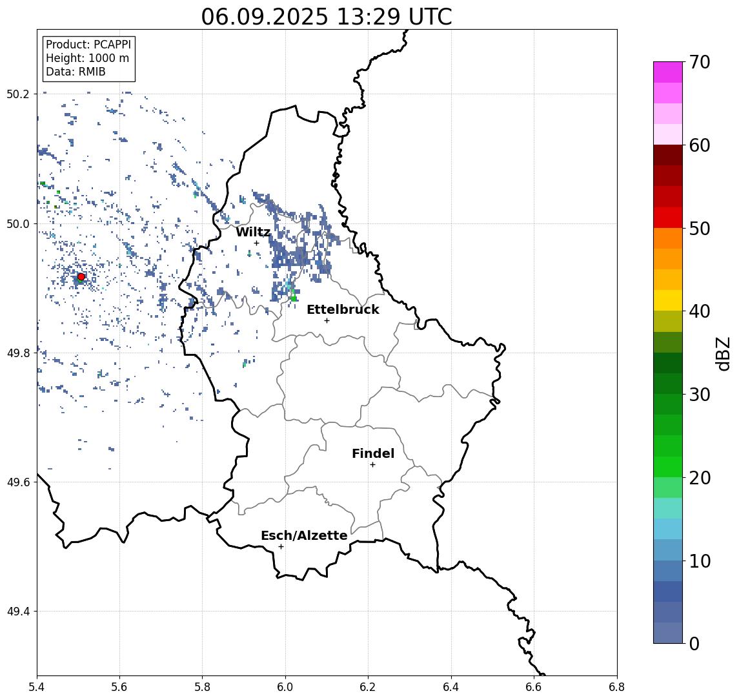Click the green radar echo north of Ettelbruck
Image resolution: width=739 pixels, height=700 pixels.
point(294,297)
